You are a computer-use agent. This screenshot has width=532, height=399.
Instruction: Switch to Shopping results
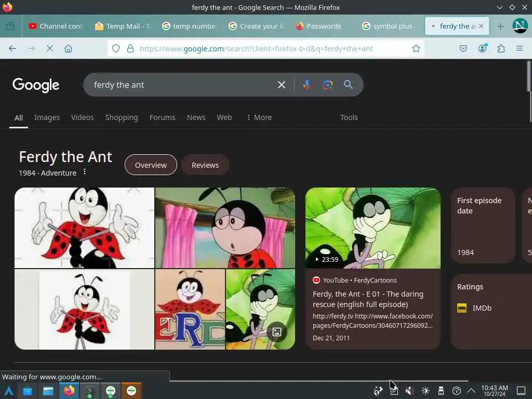122,117
